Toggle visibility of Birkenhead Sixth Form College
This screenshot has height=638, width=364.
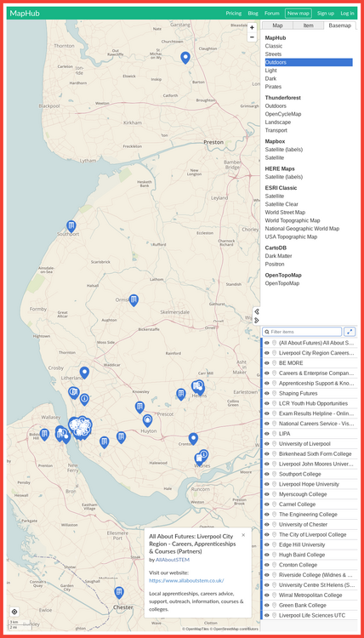coord(267,454)
